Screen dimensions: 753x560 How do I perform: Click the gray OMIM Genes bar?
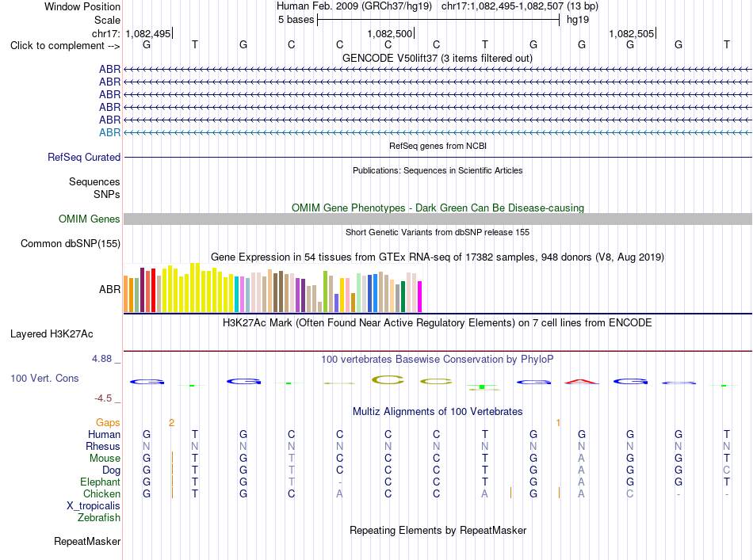pyautogui.click(x=438, y=219)
